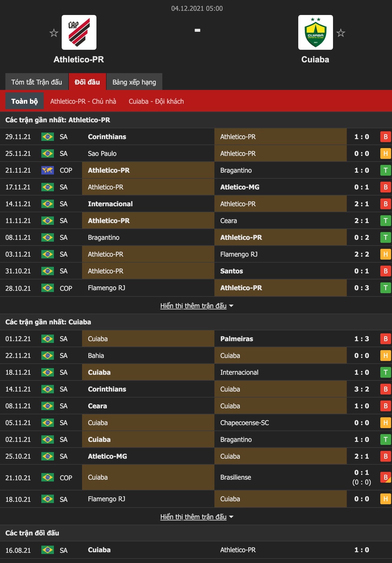
Task: Open Ceara vs Cuiaba 08.11.21 match
Action: click(196, 406)
